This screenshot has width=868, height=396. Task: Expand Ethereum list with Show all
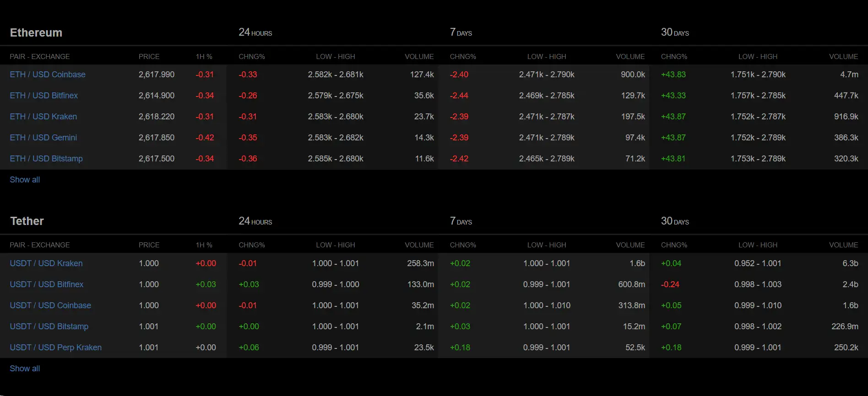click(x=25, y=180)
